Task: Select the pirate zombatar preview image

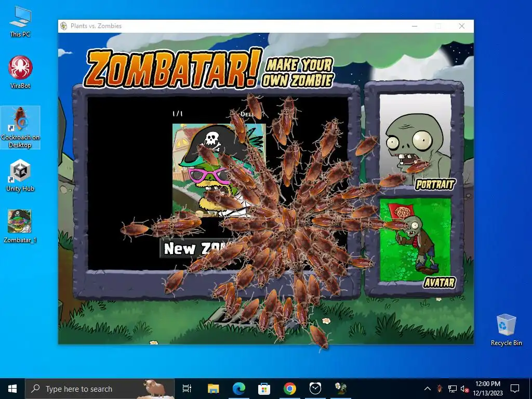Action: pos(219,170)
